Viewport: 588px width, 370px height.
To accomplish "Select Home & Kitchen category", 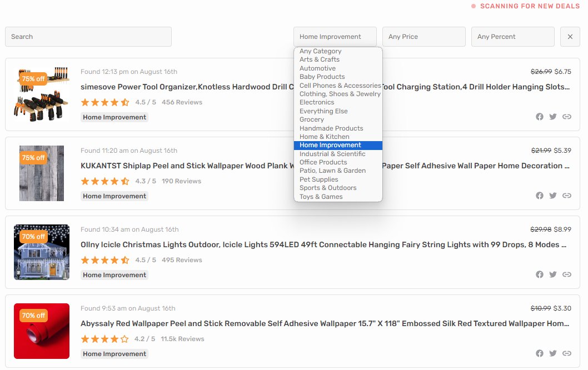I will (x=338, y=137).
